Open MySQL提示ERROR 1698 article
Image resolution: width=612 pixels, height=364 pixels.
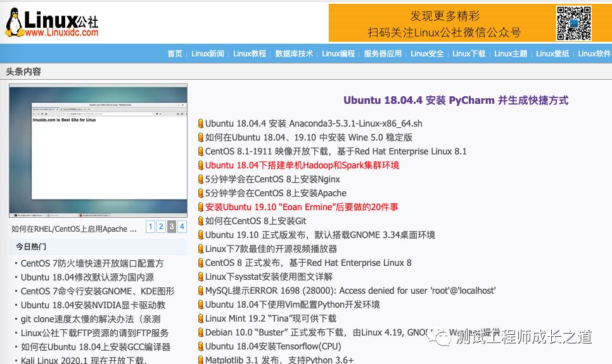350,291
